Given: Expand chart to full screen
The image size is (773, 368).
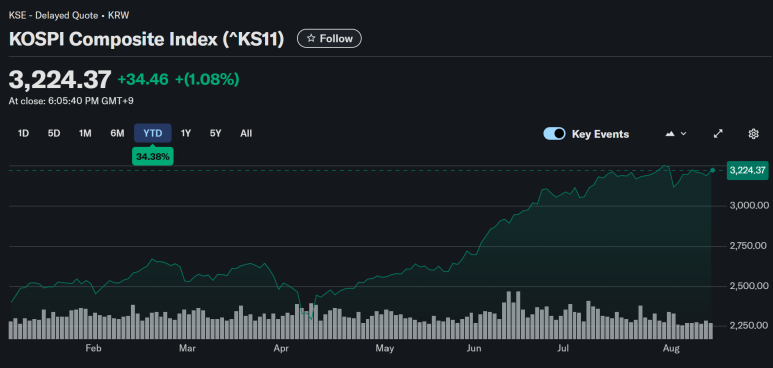Looking at the screenshot, I should click(718, 134).
